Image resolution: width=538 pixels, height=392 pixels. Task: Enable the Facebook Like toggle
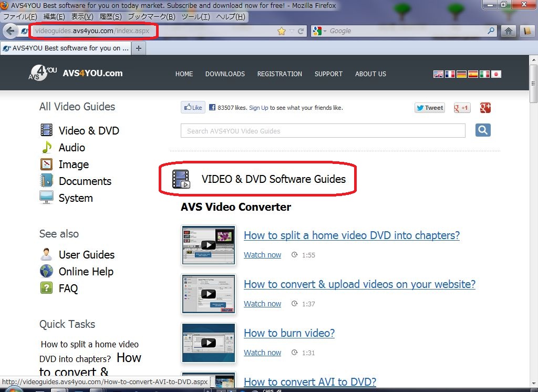(x=192, y=107)
